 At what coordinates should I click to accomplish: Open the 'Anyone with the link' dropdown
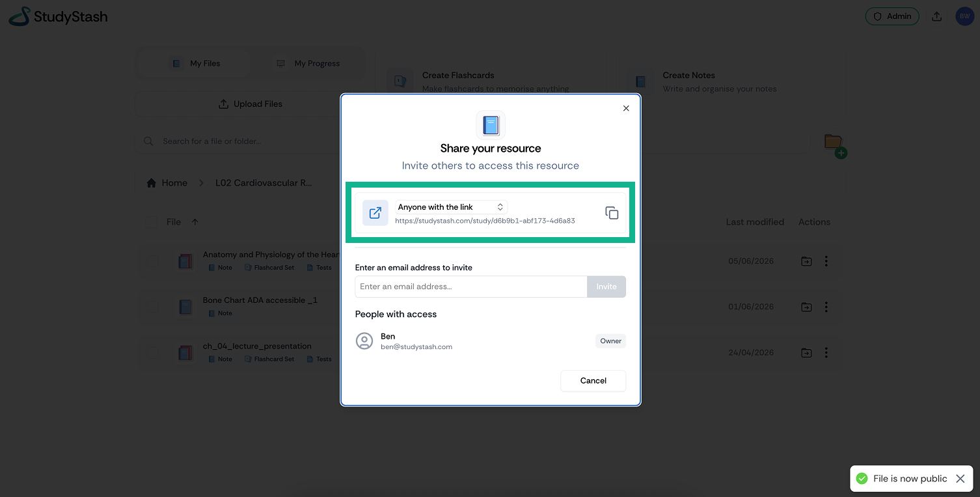(451, 207)
